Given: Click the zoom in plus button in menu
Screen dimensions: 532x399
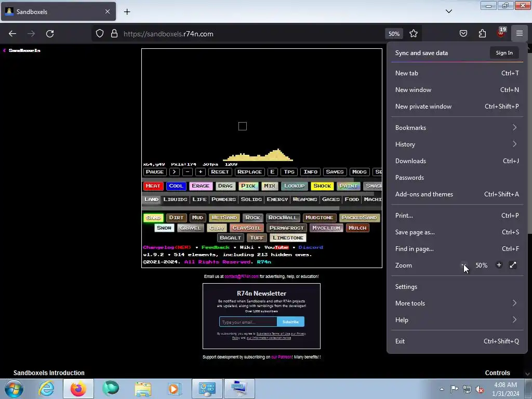Looking at the screenshot, I should pos(499,265).
